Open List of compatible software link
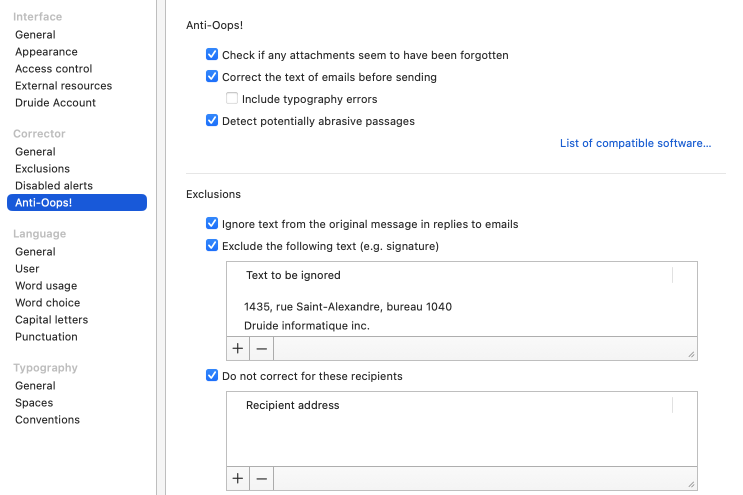The image size is (743, 495). (x=635, y=144)
